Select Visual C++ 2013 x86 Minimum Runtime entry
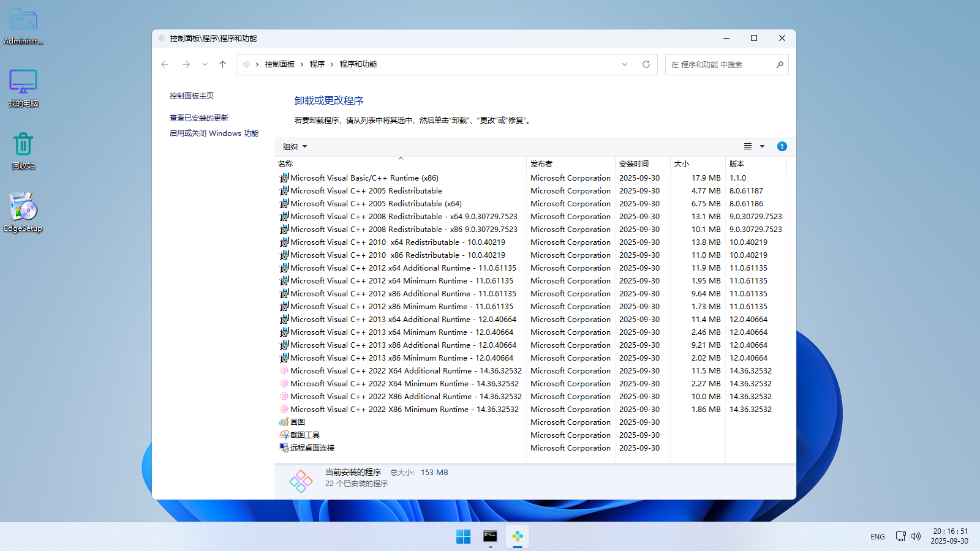The width and height of the screenshot is (980, 551). point(530,358)
